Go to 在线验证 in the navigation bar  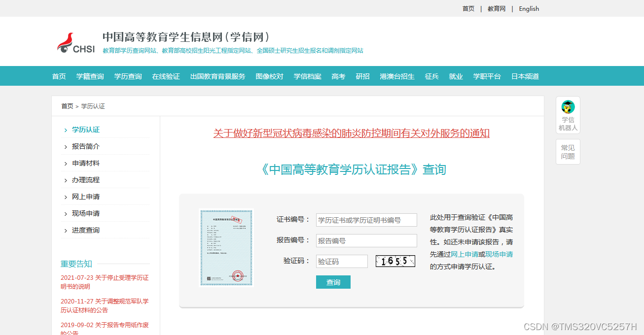[x=166, y=76]
